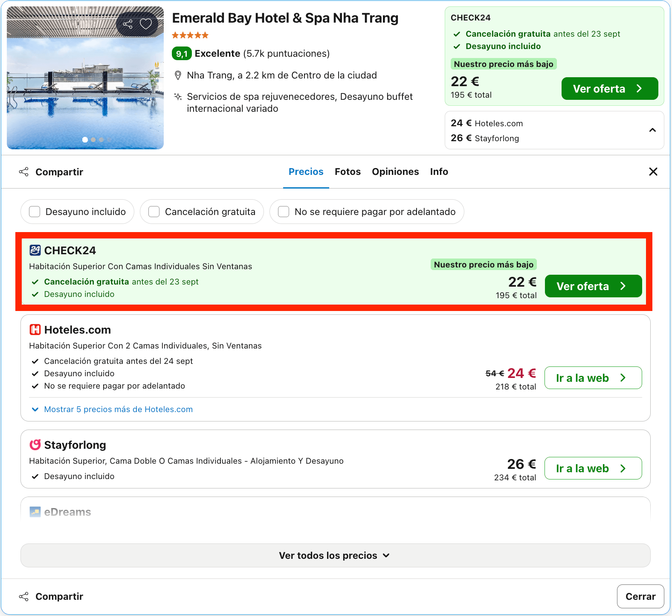Screen dimensions: 672x616
Task: Click Compartir in the bottom footer
Action: [51, 596]
